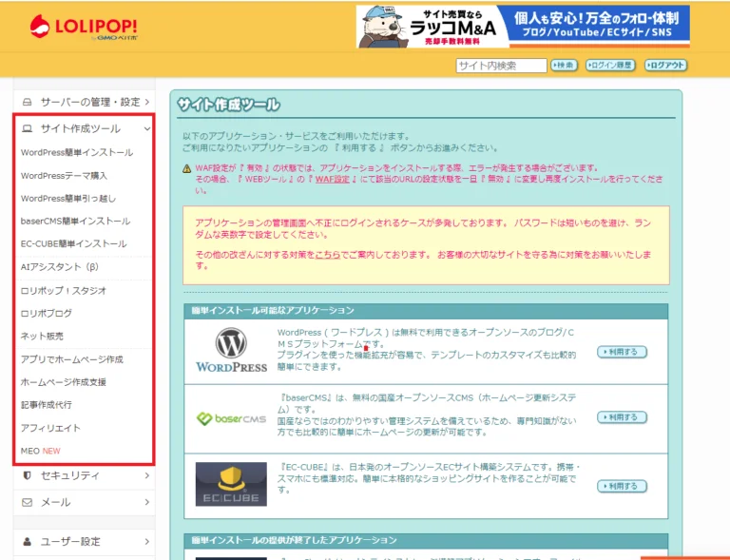
Task: Click the baserCMS logo
Action: tap(231, 418)
